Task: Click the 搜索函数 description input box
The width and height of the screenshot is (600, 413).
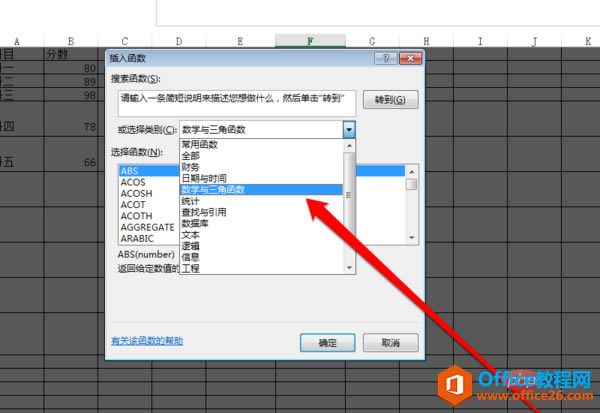Action: pos(237,103)
